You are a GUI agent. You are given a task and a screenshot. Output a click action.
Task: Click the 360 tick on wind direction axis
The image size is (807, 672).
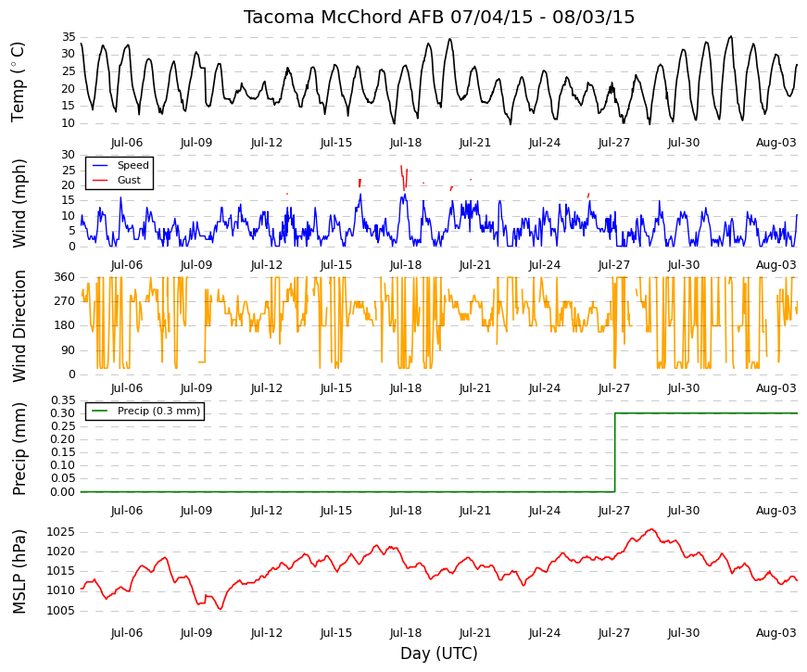pyautogui.click(x=65, y=277)
